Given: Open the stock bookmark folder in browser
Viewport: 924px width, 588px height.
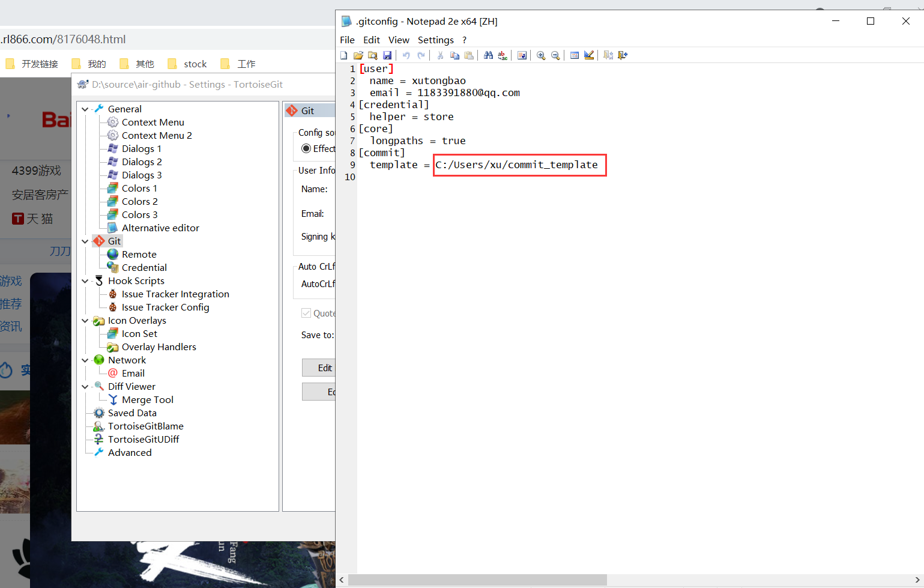Looking at the screenshot, I should (x=187, y=64).
